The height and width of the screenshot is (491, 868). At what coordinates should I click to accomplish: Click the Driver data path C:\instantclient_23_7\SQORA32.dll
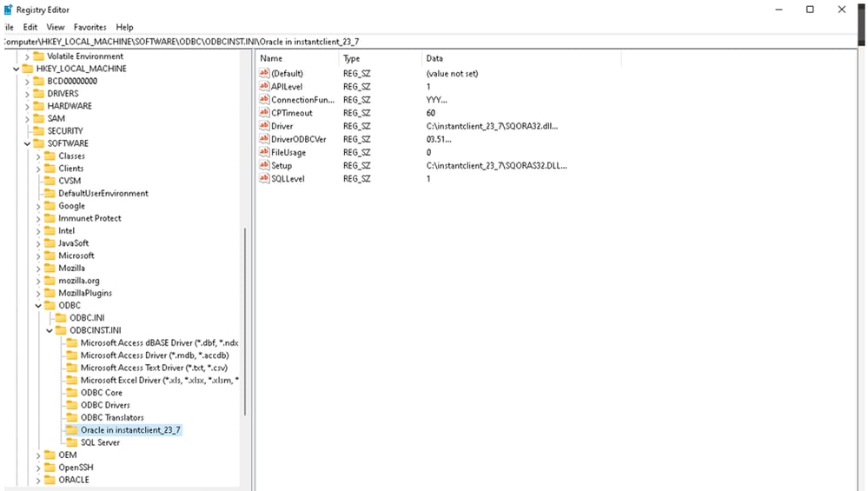point(492,126)
